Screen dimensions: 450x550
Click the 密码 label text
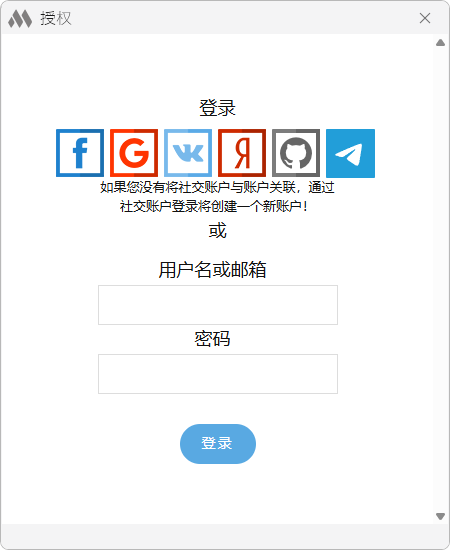[x=213, y=339]
